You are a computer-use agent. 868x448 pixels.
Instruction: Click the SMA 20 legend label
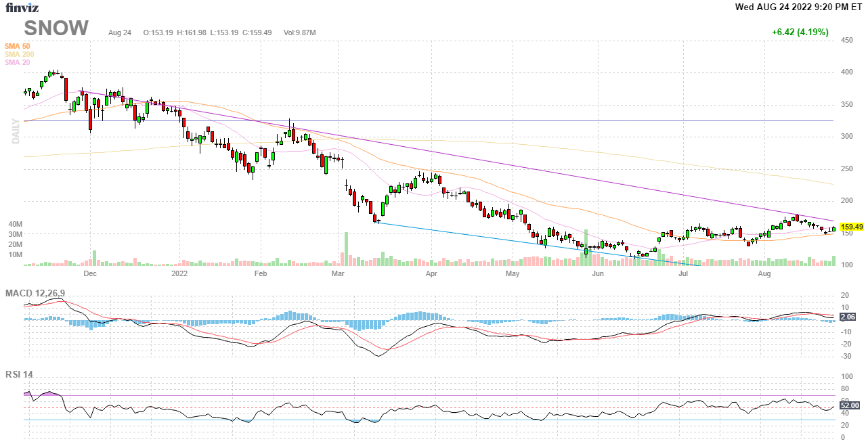click(x=18, y=62)
